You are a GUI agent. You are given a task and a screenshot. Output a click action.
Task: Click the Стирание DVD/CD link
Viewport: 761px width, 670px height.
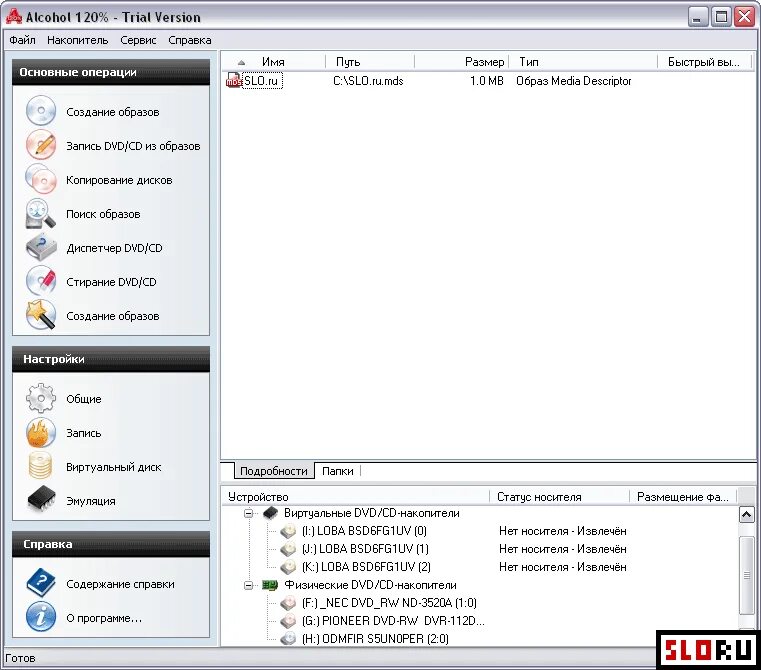tap(111, 282)
